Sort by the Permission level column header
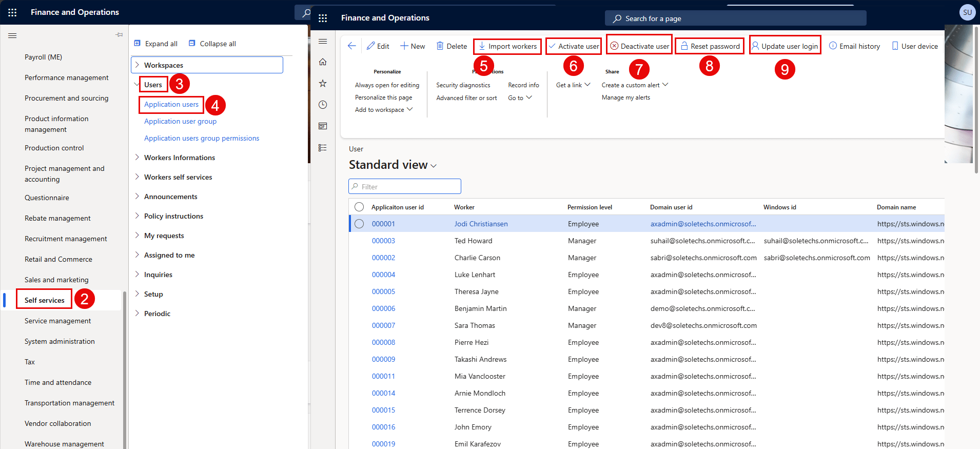980x449 pixels. pyautogui.click(x=590, y=207)
